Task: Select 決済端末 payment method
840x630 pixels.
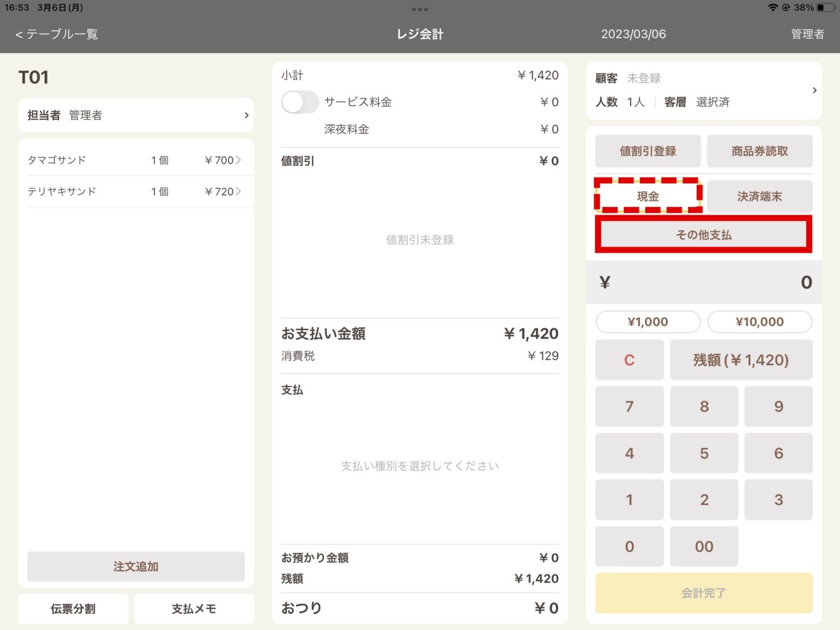Action: [759, 196]
